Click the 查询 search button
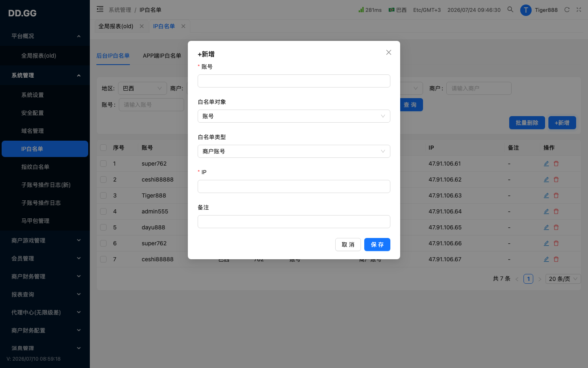Screen dimensions: 588x368 pos(410,105)
